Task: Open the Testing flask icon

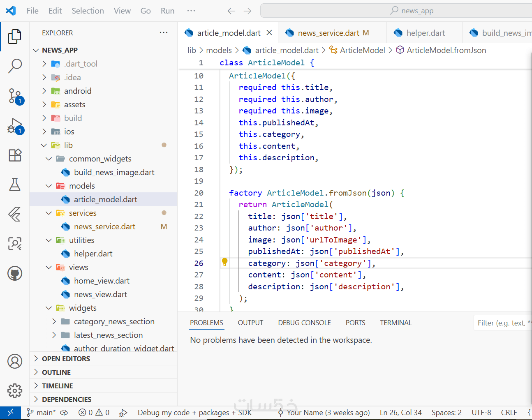Action: pos(15,185)
